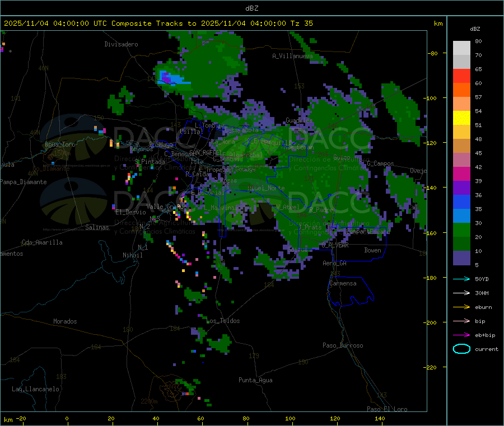This screenshot has width=504, height=426.
Task: Select the 5 dBZ purple color swatch
Action: coord(461,258)
